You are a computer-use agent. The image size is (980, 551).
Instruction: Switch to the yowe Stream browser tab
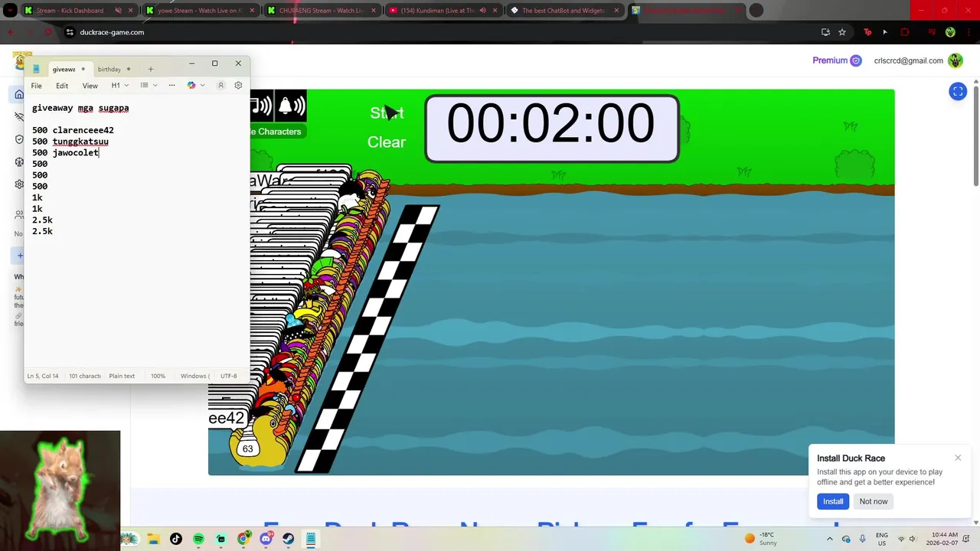199,11
